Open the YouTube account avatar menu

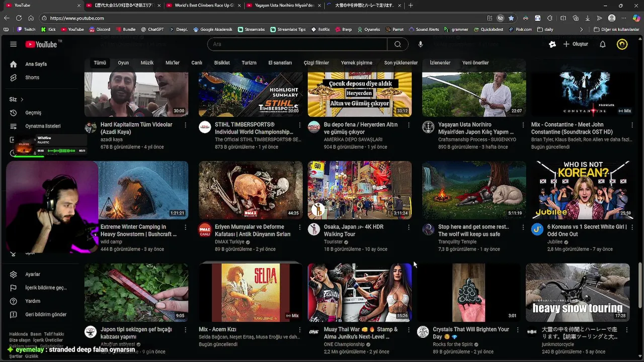point(622,44)
